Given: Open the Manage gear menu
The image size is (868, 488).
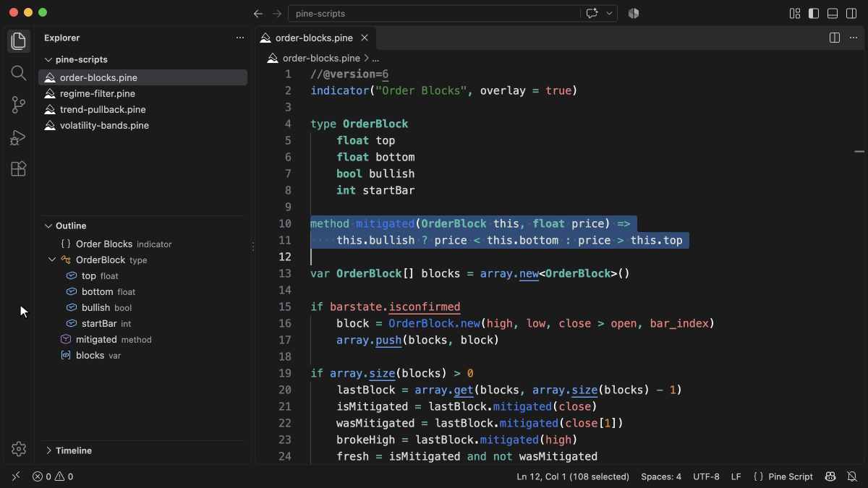Looking at the screenshot, I should coord(19,449).
